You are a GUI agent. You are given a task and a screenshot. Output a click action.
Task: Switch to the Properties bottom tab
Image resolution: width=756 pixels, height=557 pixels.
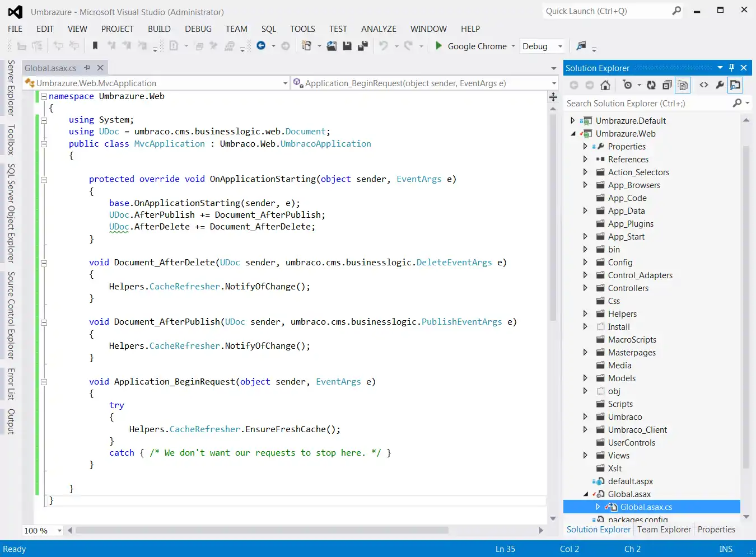point(716,530)
